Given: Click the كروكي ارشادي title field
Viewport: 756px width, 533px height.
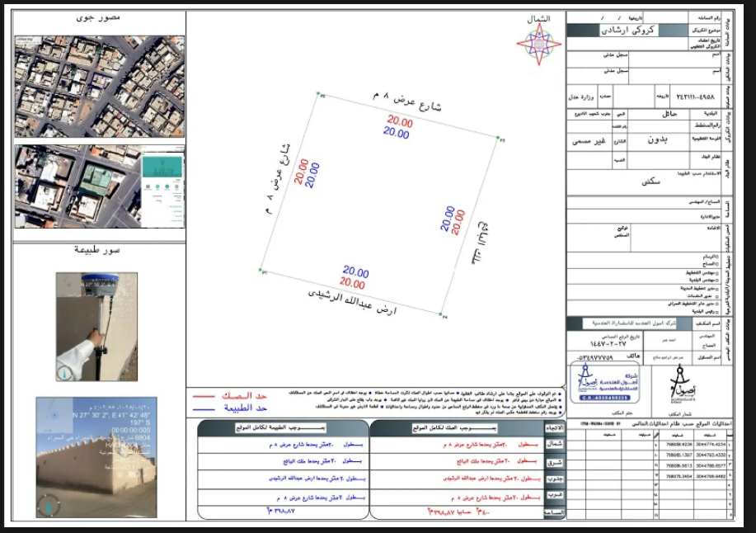Looking at the screenshot, I should pos(627,30).
